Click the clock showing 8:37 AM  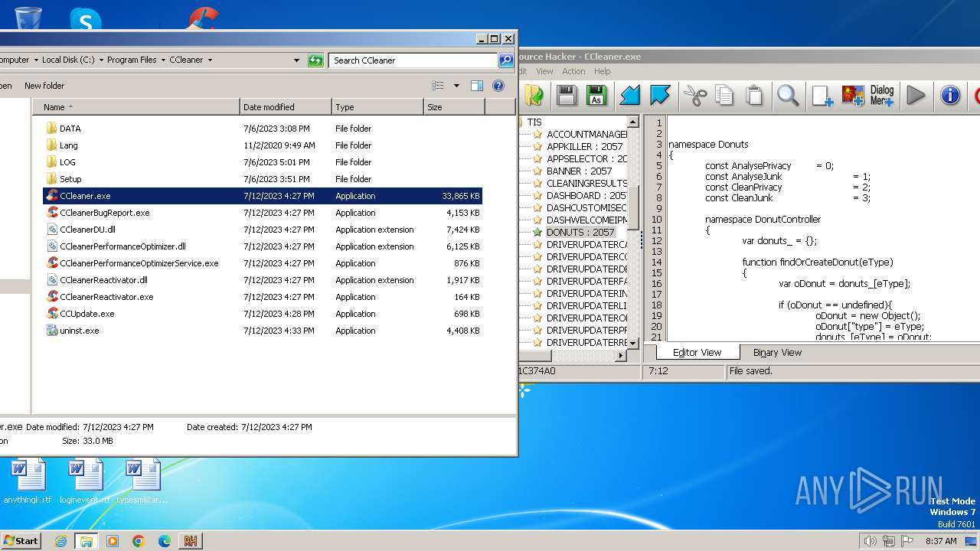pyautogui.click(x=941, y=541)
